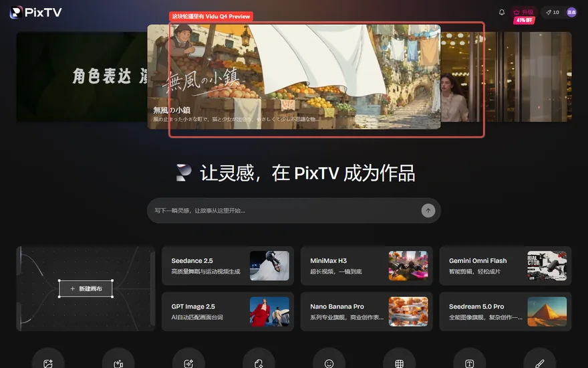
Task: Click the AI自动匹配画面台词 description
Action: click(197, 317)
